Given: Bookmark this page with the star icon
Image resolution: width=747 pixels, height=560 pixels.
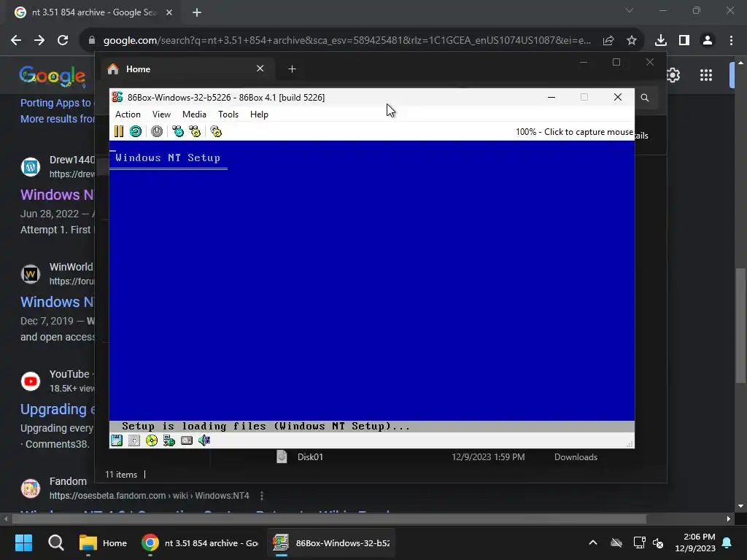Looking at the screenshot, I should [x=632, y=41].
